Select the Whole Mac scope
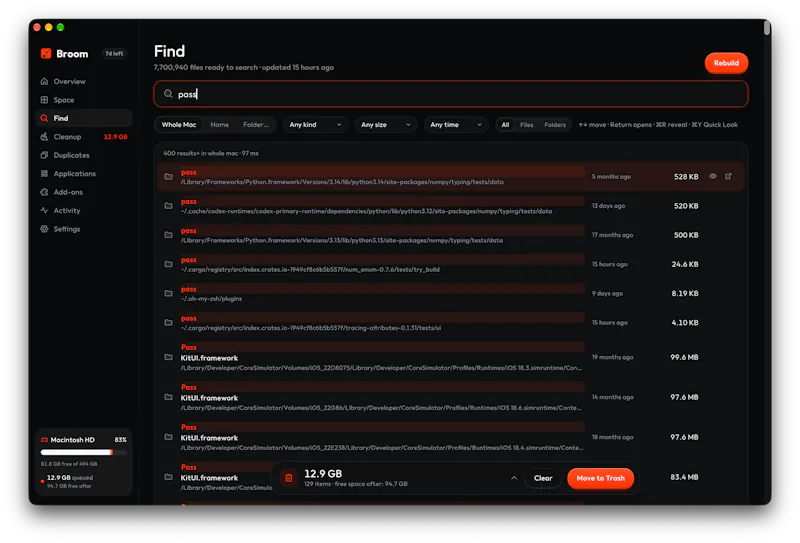This screenshot has width=800, height=543. pos(179,125)
